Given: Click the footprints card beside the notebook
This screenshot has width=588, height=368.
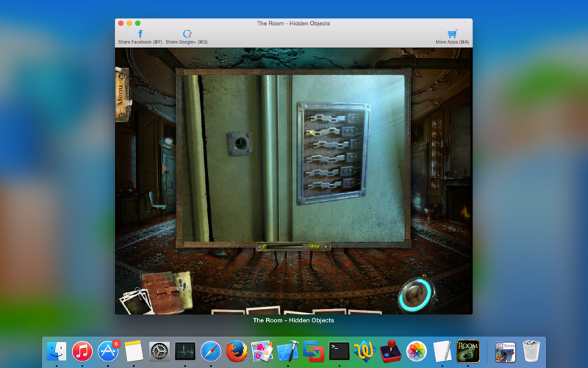Looking at the screenshot, I should point(184,289).
